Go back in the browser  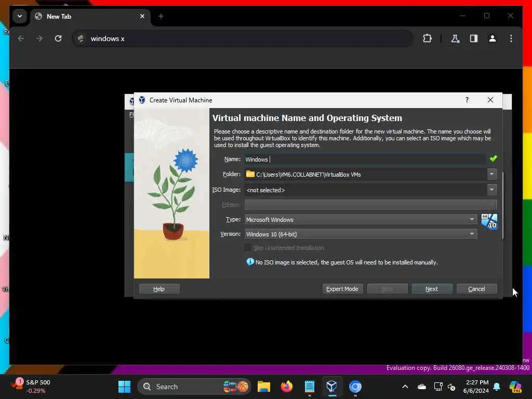(x=21, y=38)
